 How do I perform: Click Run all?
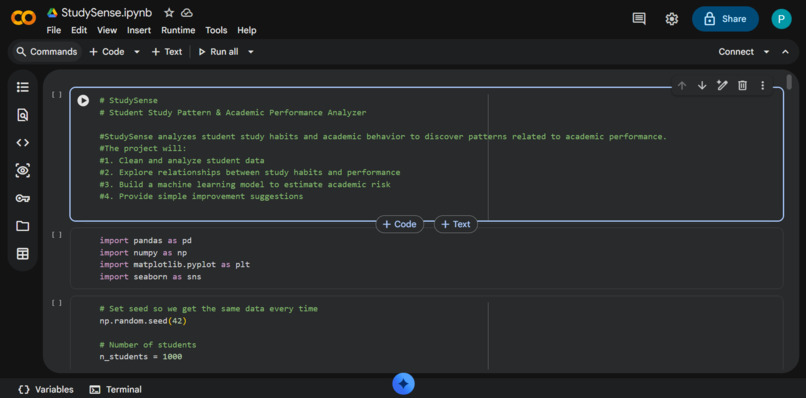[x=218, y=52]
